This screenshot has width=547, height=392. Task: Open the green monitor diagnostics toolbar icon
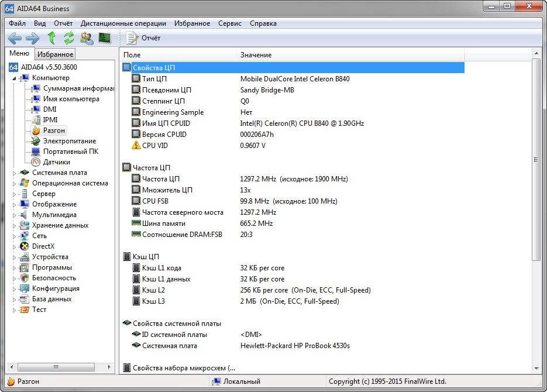[x=105, y=37]
